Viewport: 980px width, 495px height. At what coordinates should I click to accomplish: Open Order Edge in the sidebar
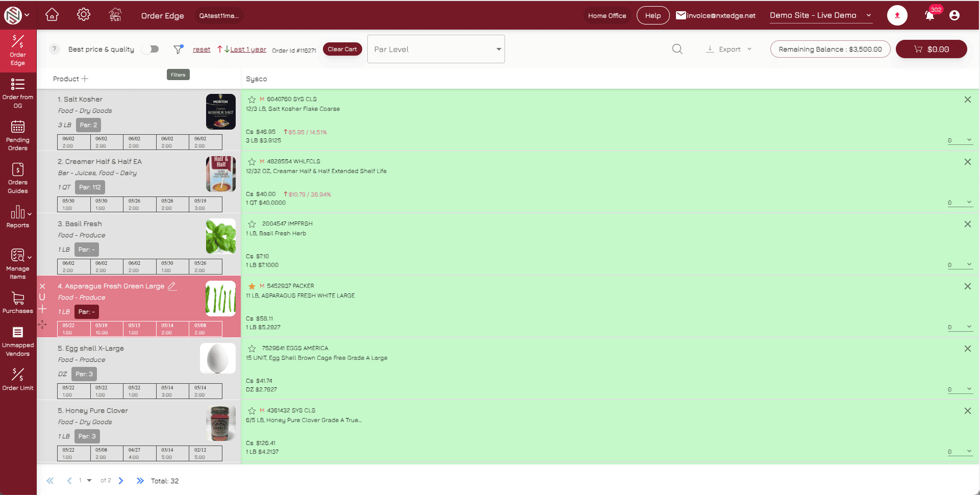tap(18, 50)
